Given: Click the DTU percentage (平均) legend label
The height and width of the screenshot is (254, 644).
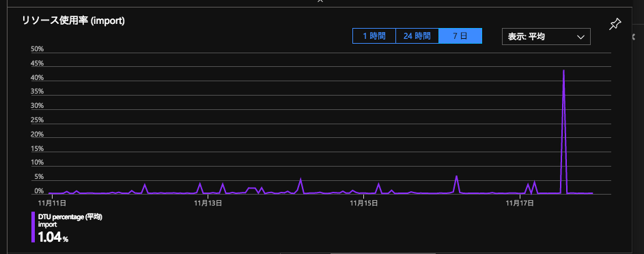Looking at the screenshot, I should tap(70, 217).
